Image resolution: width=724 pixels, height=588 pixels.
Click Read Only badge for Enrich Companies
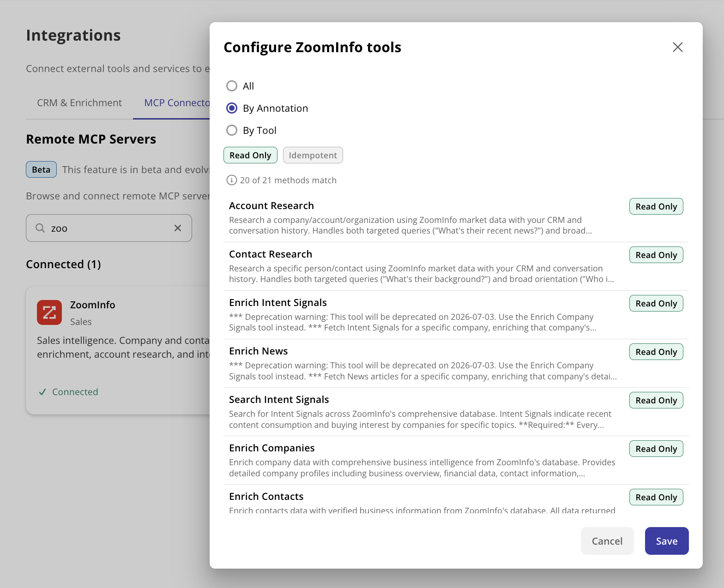point(656,449)
